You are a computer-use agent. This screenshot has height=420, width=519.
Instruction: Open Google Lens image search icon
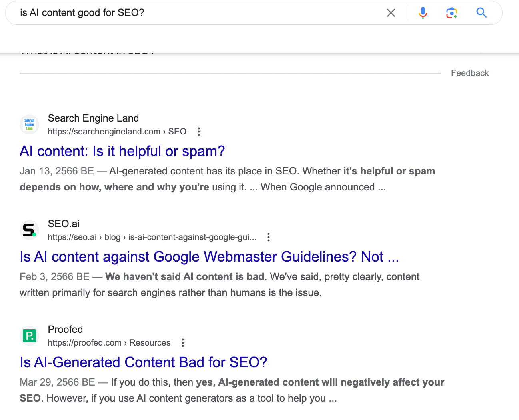point(452,13)
